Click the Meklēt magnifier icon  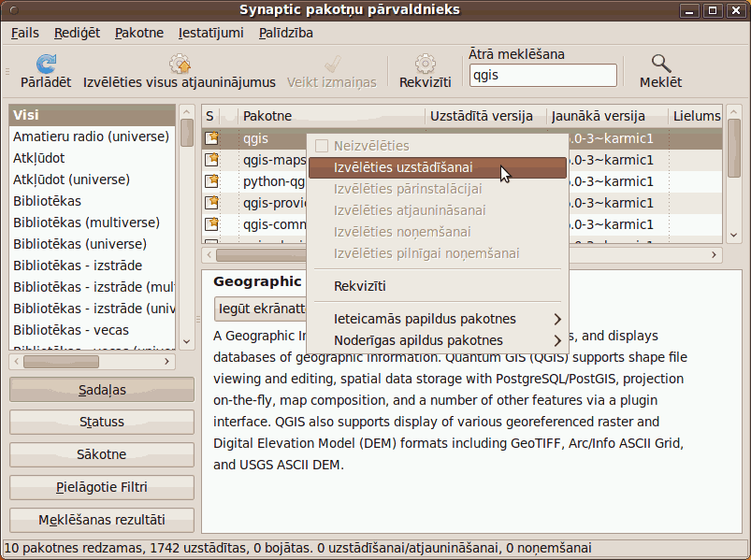coord(660,64)
